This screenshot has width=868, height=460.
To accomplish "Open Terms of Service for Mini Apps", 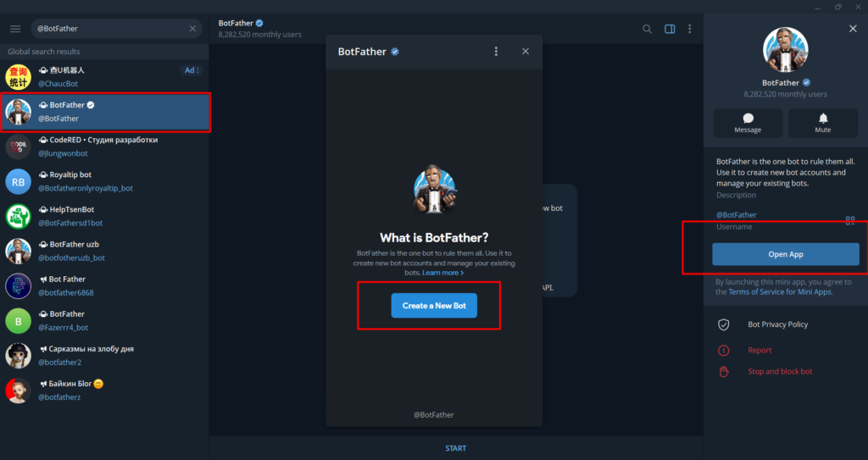I will coord(780,292).
